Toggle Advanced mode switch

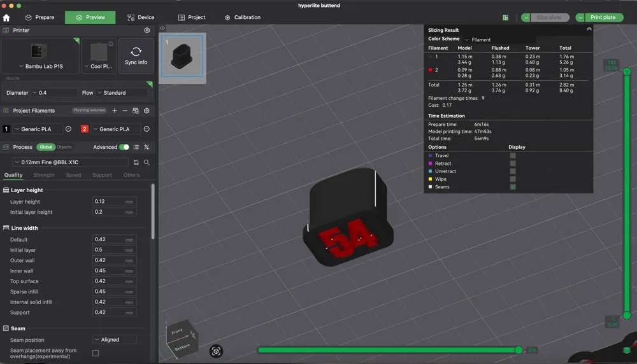(124, 147)
